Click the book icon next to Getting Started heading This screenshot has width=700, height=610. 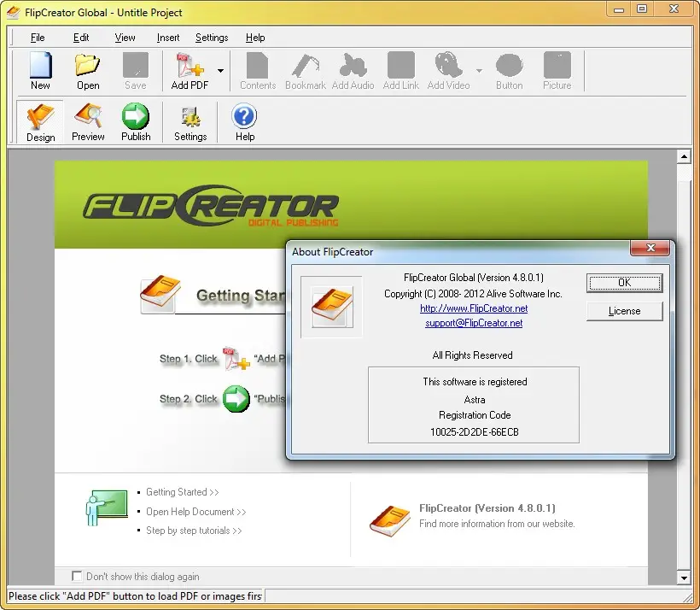point(160,294)
